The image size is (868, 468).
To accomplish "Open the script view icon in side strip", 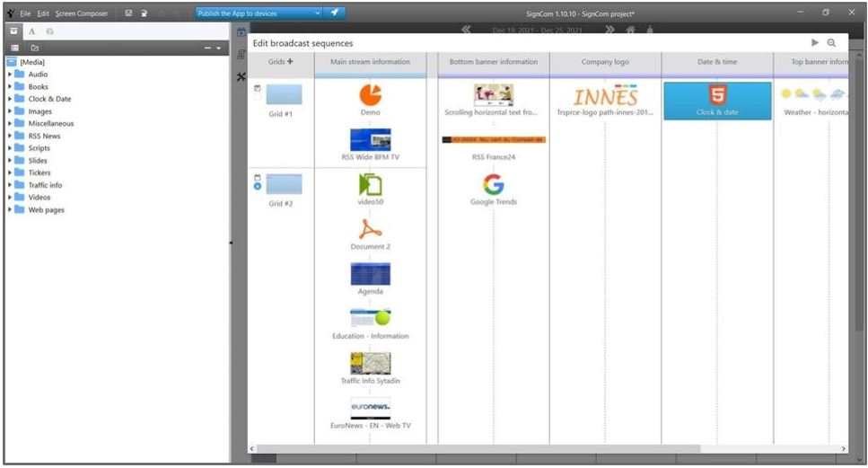I will pos(241,54).
